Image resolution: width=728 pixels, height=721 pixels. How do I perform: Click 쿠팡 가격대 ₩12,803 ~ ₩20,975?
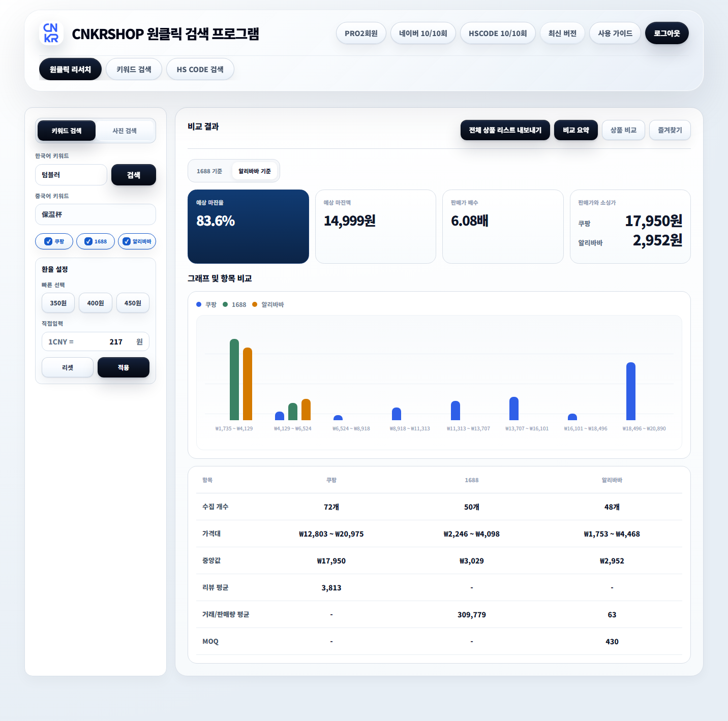tap(331, 534)
